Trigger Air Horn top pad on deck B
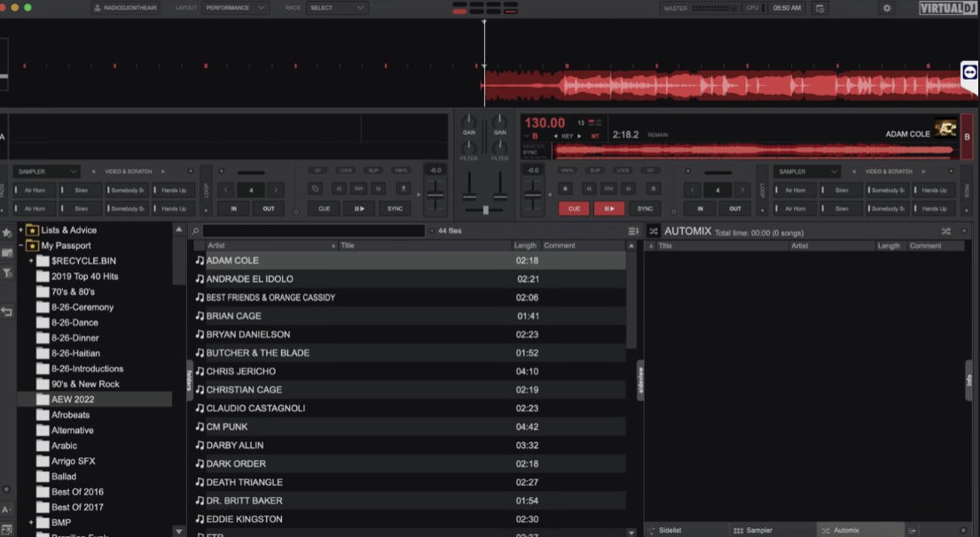The height and width of the screenshot is (537, 980). click(795, 190)
